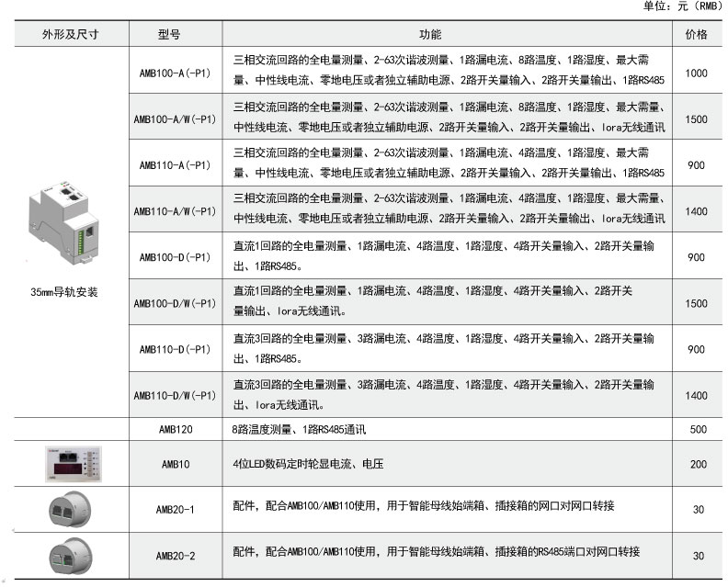Screen dimensions: 728x587
Task: Click the AMB10 LED display product image
Action: tap(70, 464)
